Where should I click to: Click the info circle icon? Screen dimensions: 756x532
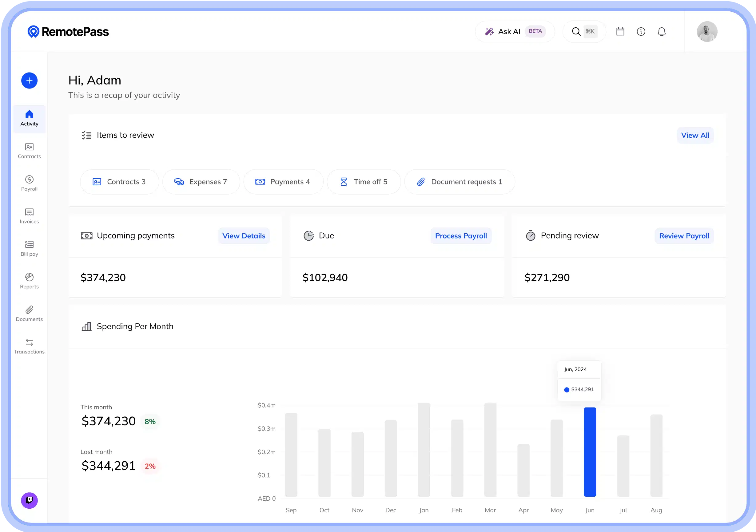[641, 32]
